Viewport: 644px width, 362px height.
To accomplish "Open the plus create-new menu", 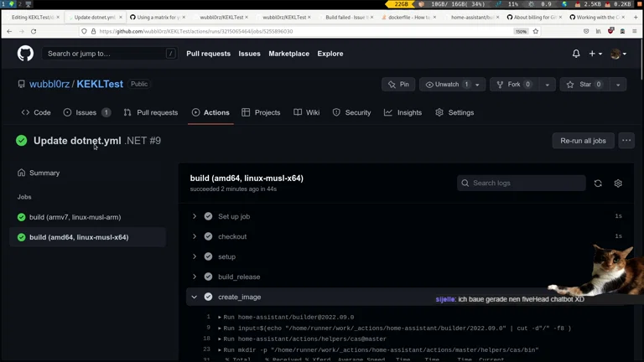I will pos(595,54).
